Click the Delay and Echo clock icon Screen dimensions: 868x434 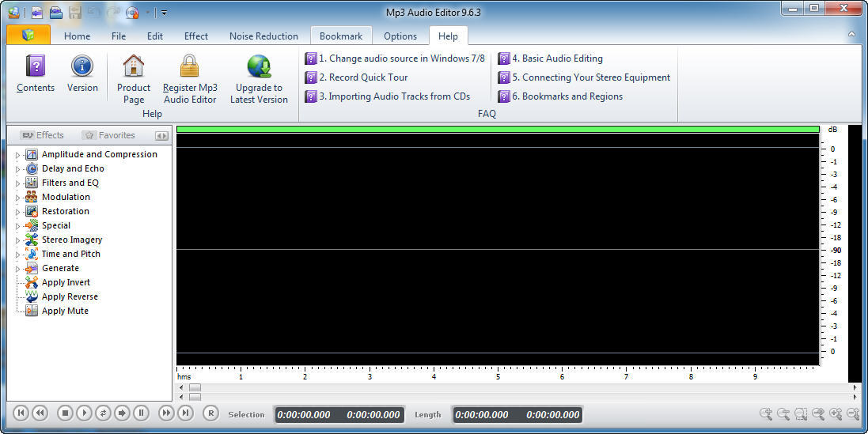pyautogui.click(x=32, y=168)
